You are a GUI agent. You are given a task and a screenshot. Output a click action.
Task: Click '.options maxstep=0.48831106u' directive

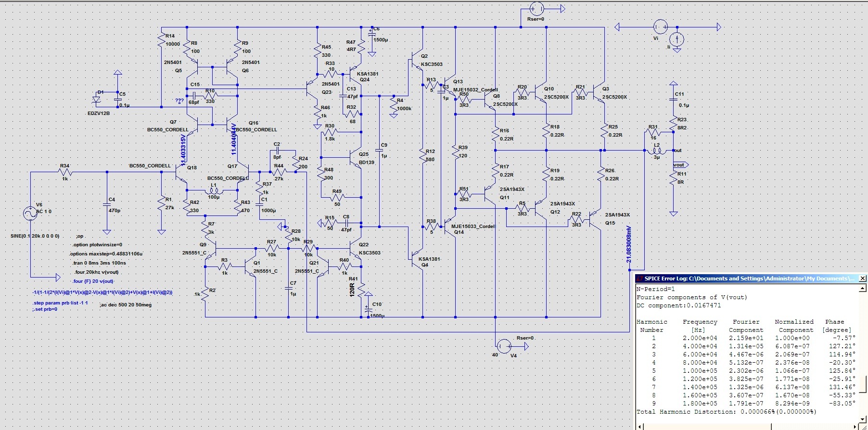(x=106, y=254)
